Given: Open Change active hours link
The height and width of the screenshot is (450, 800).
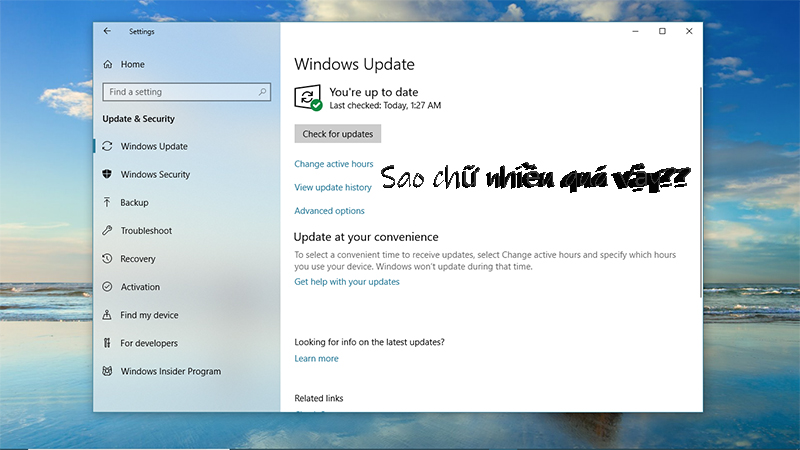Looking at the screenshot, I should [334, 164].
